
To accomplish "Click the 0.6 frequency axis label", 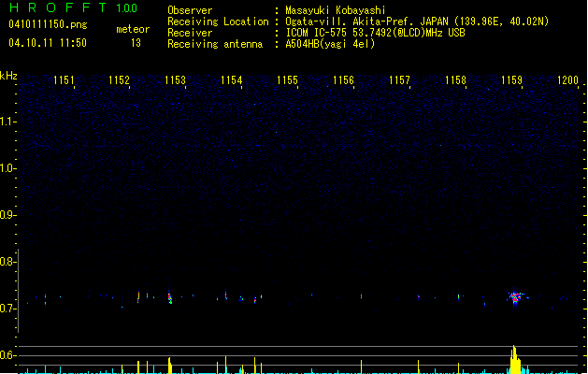I will pos(7,355).
